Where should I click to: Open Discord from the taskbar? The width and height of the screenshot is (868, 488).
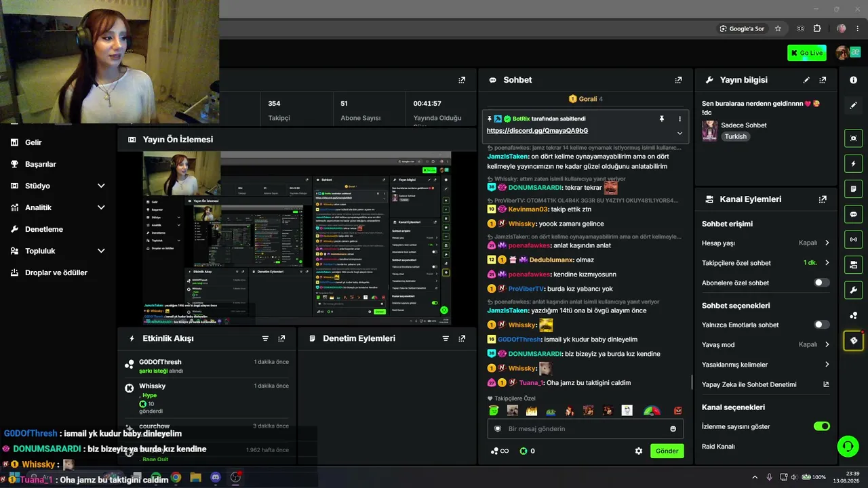coord(216,477)
